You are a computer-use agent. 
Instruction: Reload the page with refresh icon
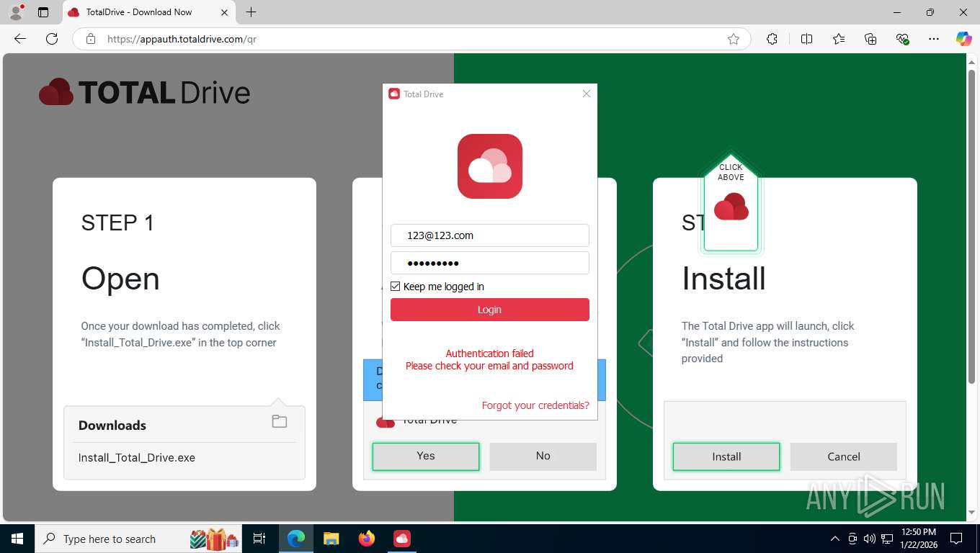pyautogui.click(x=52, y=39)
